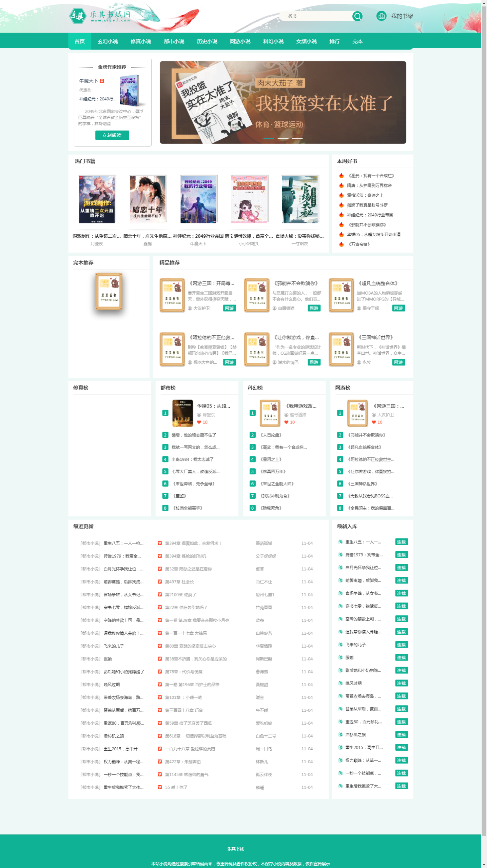Click red chapter icon beside 第394章 得要如此，夫复何求
This screenshot has height=868, width=487.
[x=160, y=543]
